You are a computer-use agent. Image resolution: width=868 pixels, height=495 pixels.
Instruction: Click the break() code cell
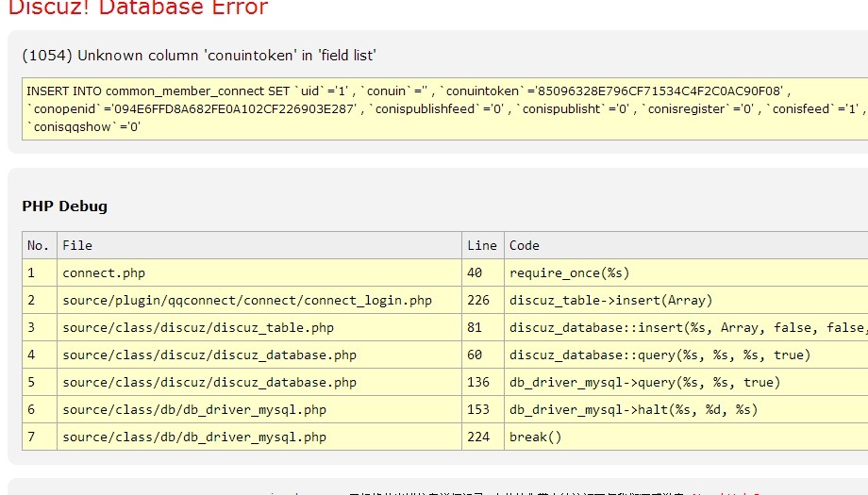tap(535, 437)
